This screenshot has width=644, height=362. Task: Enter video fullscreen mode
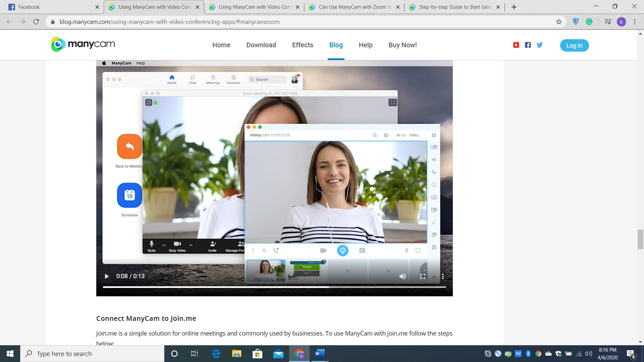point(423,276)
